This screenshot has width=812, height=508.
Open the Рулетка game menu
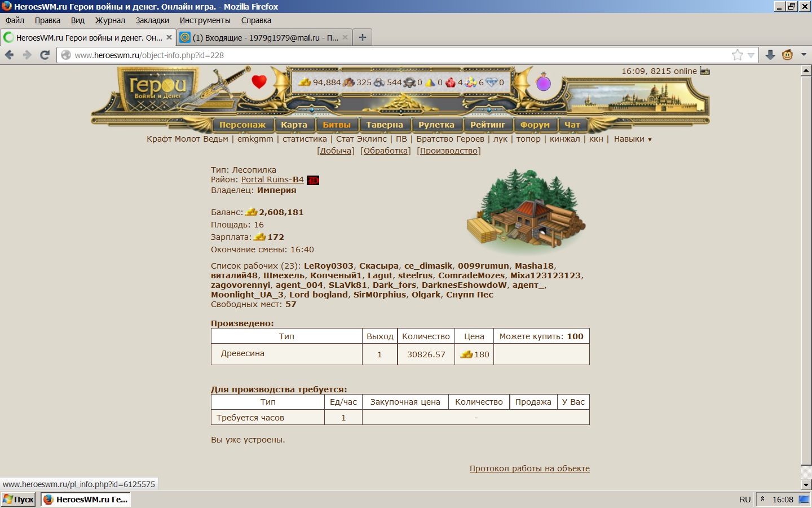click(436, 125)
